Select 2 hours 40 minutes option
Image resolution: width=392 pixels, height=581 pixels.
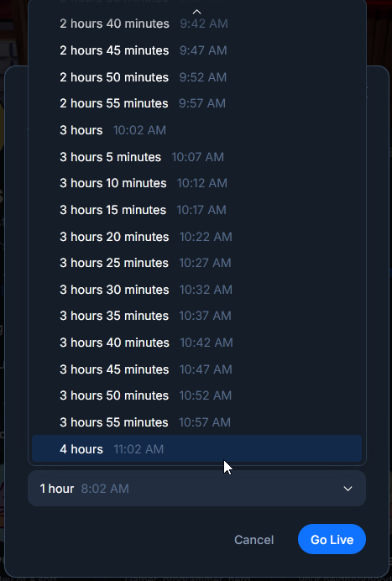point(196,24)
